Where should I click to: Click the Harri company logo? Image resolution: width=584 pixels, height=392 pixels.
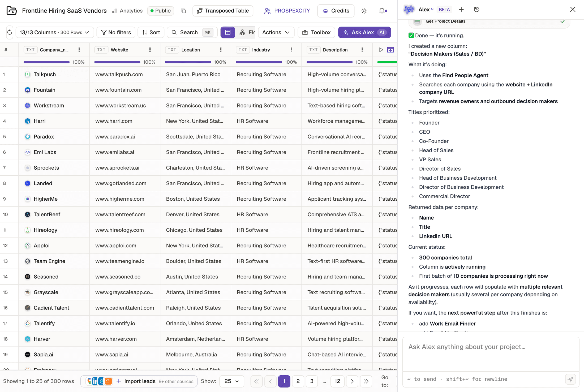point(27,121)
